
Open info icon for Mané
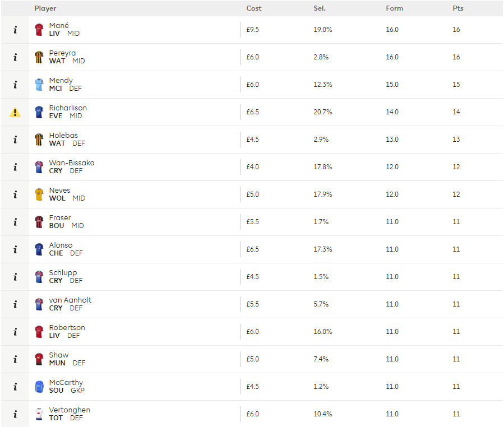pos(15,30)
